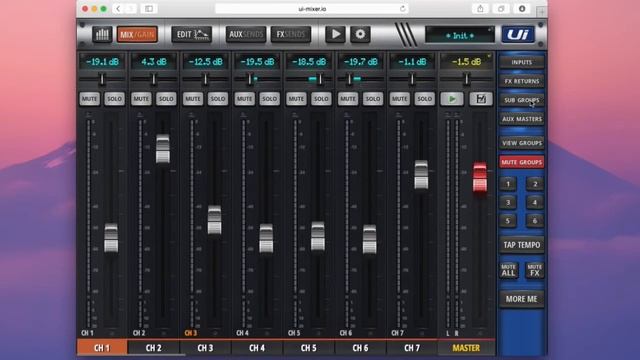640x360 pixels.
Task: Open the meters view icon
Action: [102, 34]
